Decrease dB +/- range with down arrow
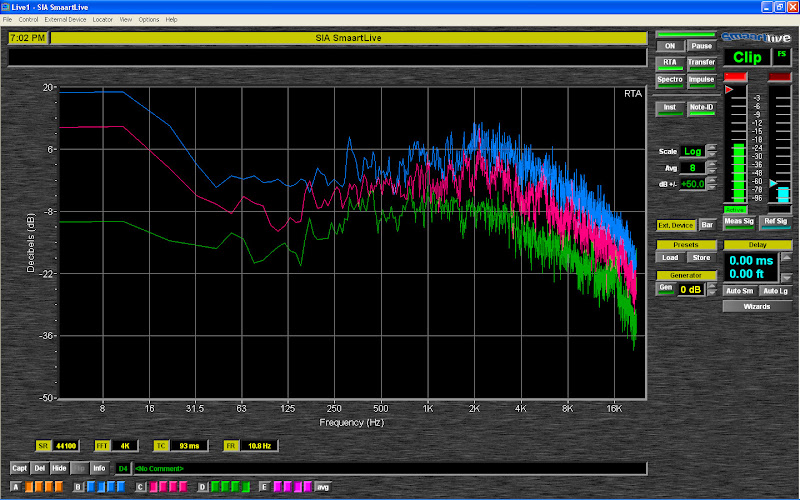This screenshot has height=500, width=800. point(712,187)
